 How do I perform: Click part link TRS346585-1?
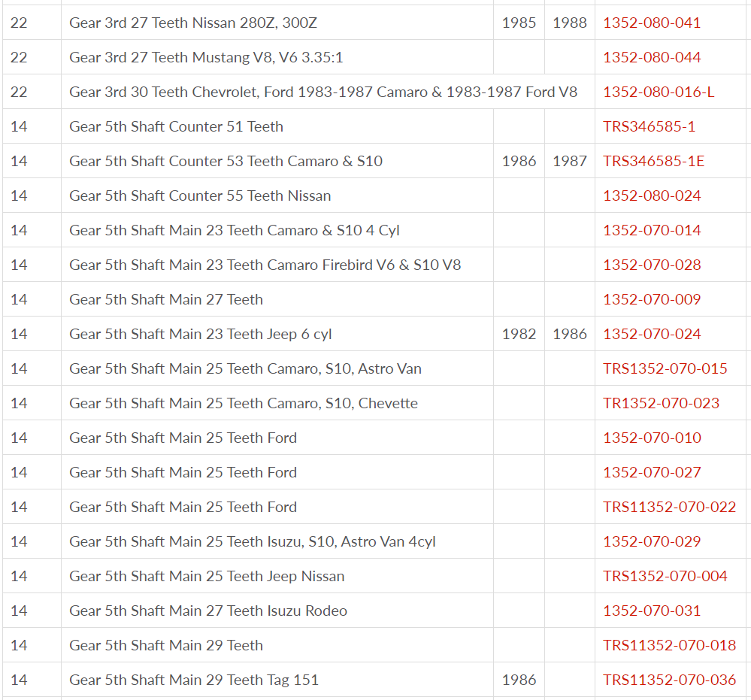pos(649,126)
